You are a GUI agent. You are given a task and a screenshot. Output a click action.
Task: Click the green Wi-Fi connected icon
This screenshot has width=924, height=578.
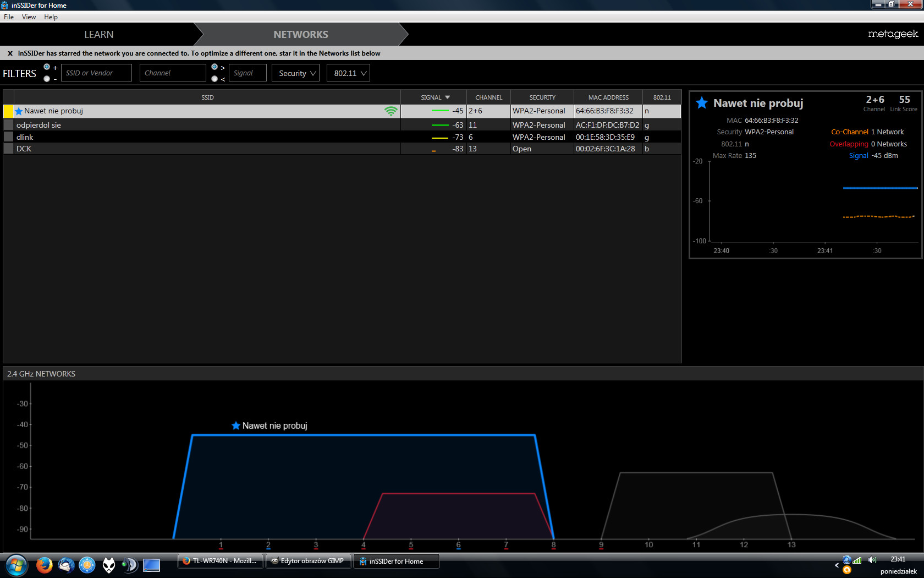coord(391,111)
